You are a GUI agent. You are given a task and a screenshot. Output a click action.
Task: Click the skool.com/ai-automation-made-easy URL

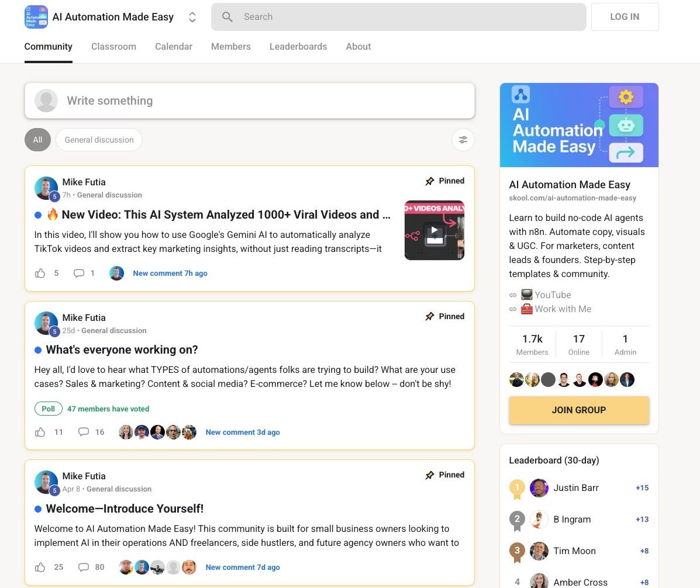pos(573,198)
